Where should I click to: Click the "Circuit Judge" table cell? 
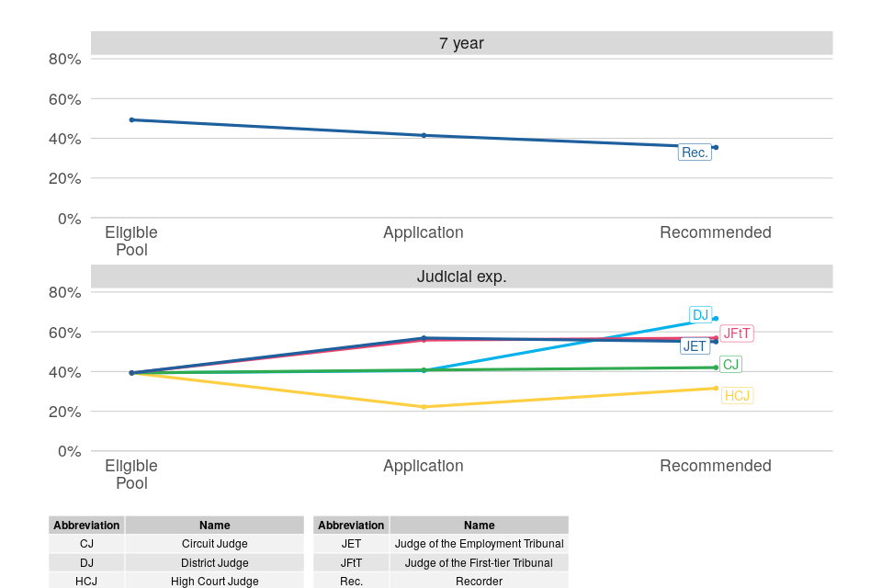tap(214, 544)
